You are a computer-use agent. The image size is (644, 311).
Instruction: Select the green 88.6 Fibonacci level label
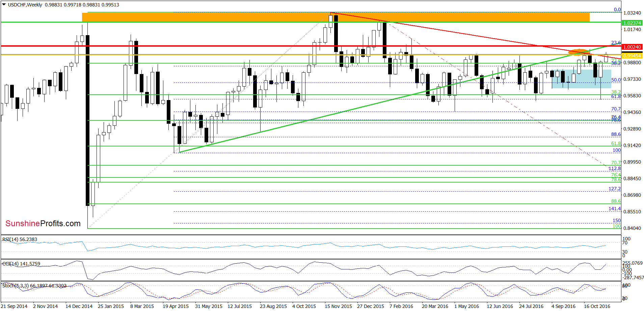coord(616,201)
